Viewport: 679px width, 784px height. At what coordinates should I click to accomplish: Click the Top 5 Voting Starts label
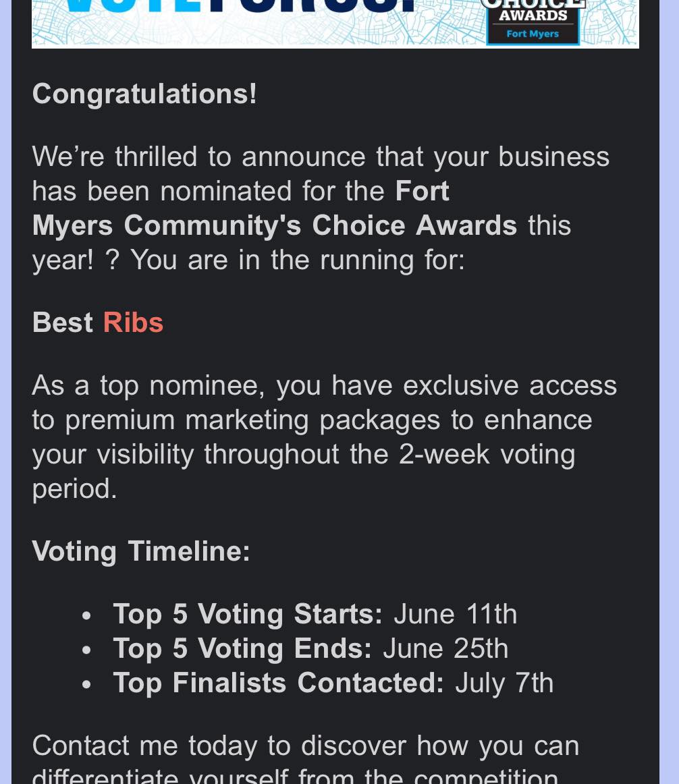[248, 614]
